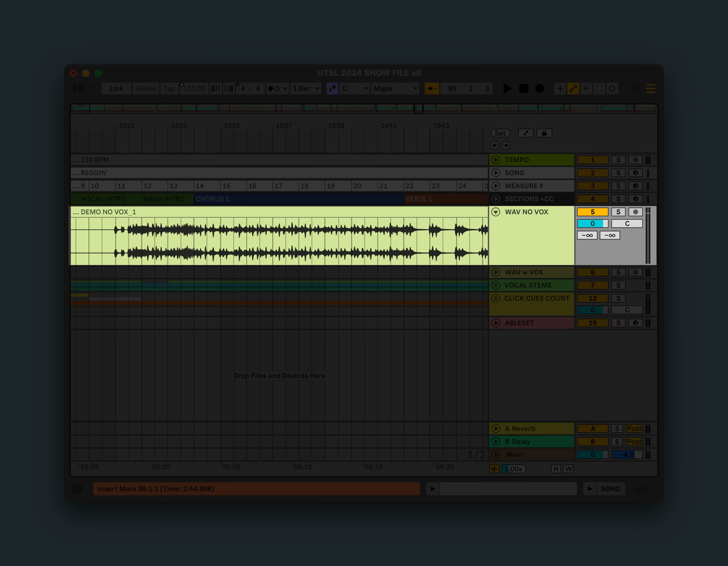Switch to Arrangement view via hamburger lines icon

[x=651, y=89]
